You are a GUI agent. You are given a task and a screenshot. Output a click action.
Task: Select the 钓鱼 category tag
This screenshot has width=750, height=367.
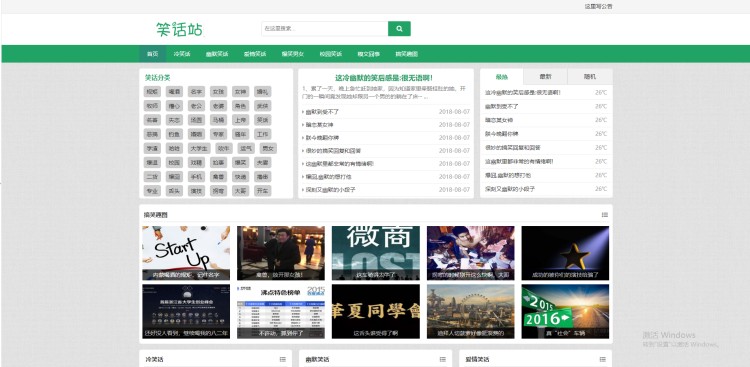[174, 134]
